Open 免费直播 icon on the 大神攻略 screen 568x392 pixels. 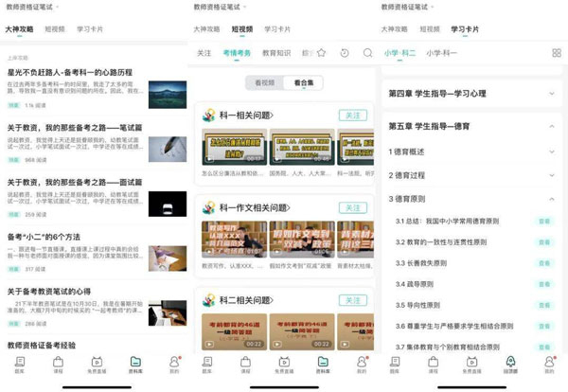pyautogui.click(x=97, y=364)
